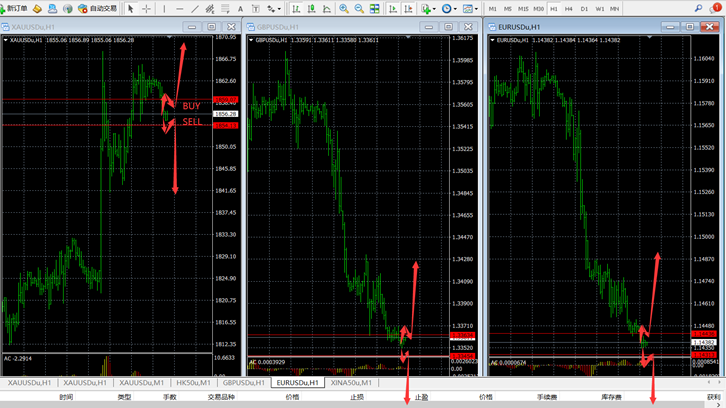The height and width of the screenshot is (408, 726).
Task: Sort orders by the 交易品种 column header
Action: click(221, 397)
